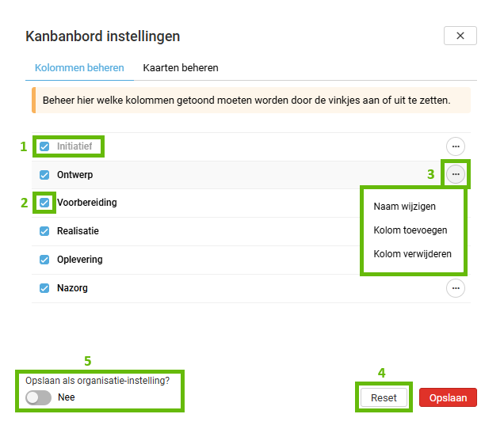Uncheck the Initiatief column checkbox
This screenshot has height=433, width=504.
[x=44, y=146]
